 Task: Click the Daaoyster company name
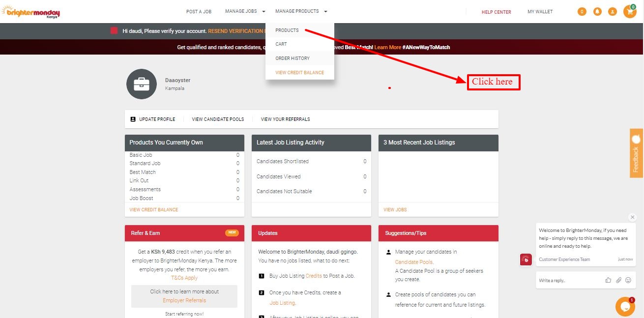pyautogui.click(x=177, y=80)
